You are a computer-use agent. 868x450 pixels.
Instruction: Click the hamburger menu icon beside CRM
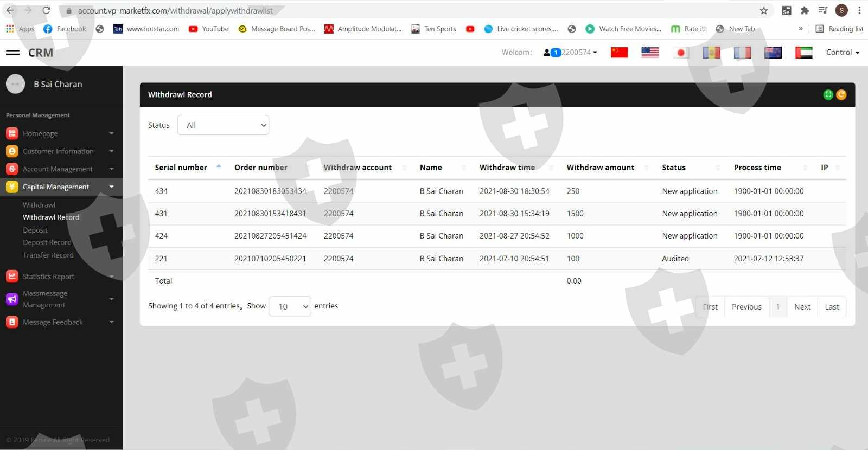(x=12, y=53)
